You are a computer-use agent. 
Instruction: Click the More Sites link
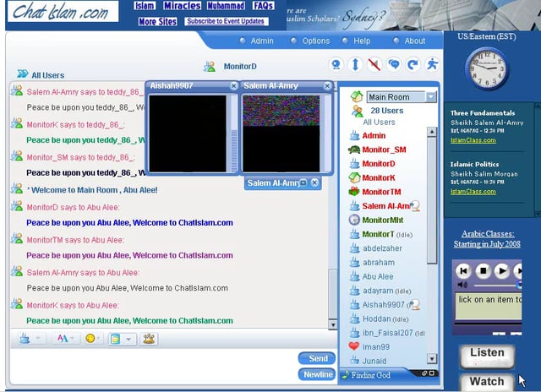pyautogui.click(x=158, y=21)
